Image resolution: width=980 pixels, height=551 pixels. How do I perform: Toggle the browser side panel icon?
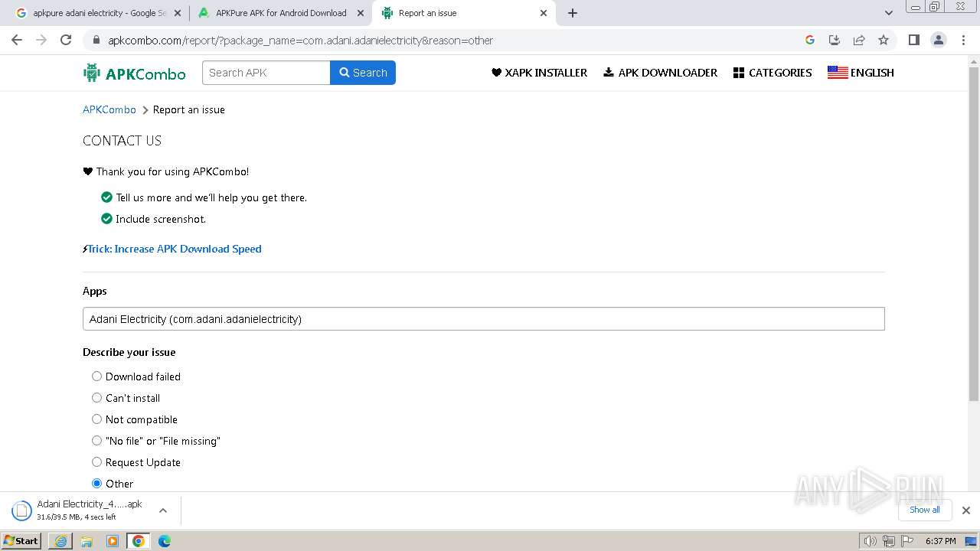913,40
